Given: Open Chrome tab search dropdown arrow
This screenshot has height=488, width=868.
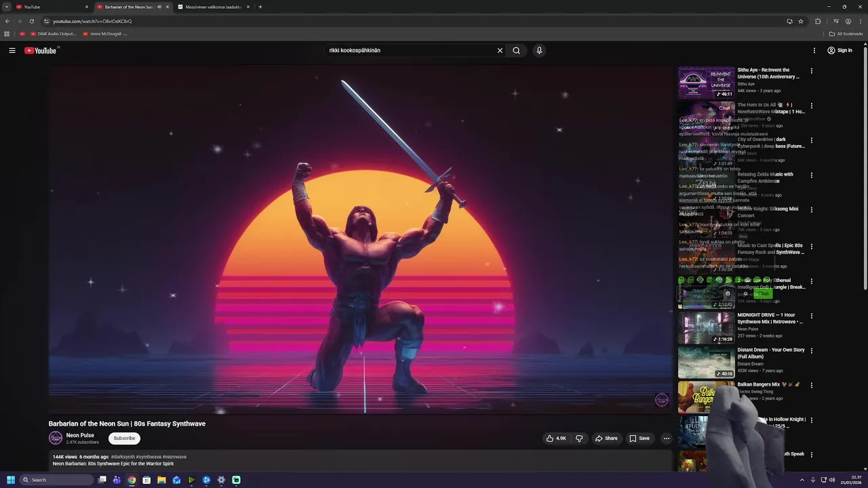Looking at the screenshot, I should [x=6, y=7].
